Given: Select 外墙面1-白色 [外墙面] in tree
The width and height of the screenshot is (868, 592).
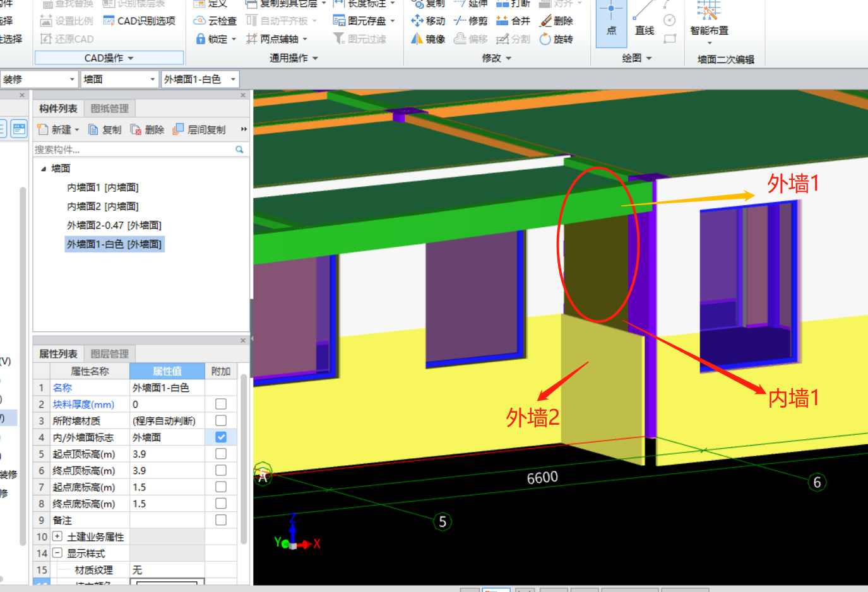Looking at the screenshot, I should pyautogui.click(x=114, y=244).
